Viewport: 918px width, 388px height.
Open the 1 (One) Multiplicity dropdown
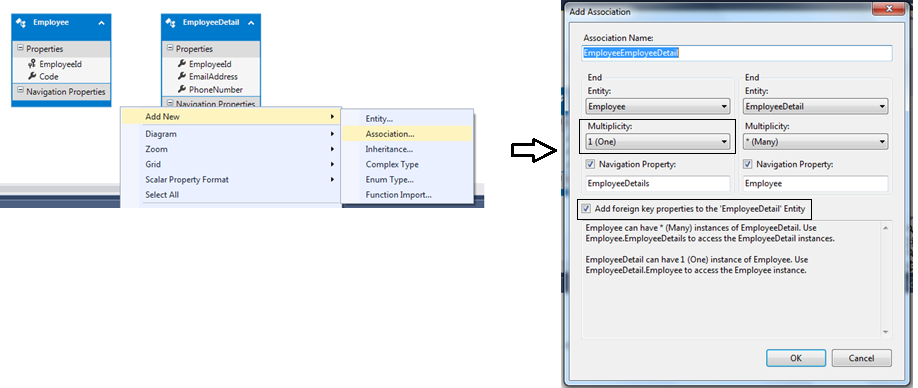click(x=657, y=142)
